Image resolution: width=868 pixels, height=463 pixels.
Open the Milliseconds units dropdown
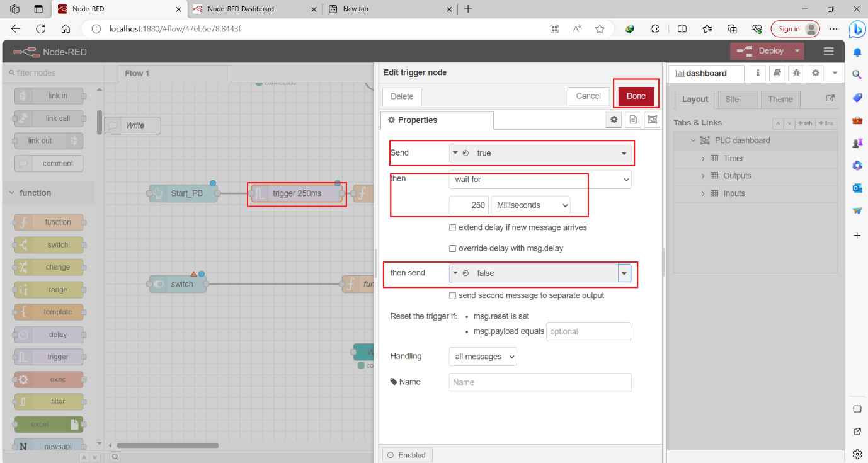click(530, 205)
